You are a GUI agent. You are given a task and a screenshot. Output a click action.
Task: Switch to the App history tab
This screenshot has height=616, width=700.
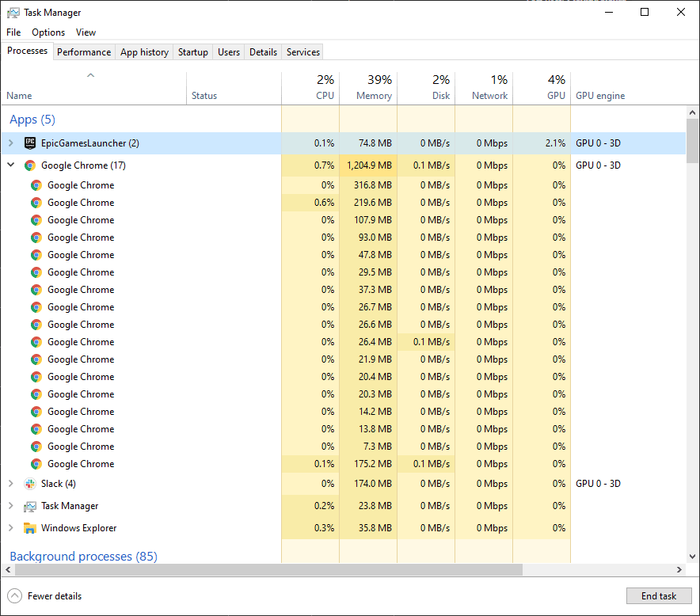point(145,52)
